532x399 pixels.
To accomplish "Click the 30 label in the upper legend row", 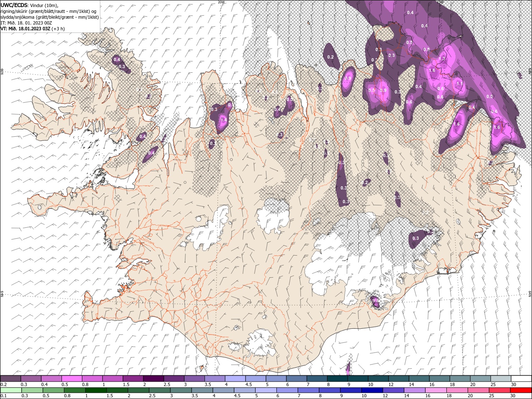I will tap(514, 384).
